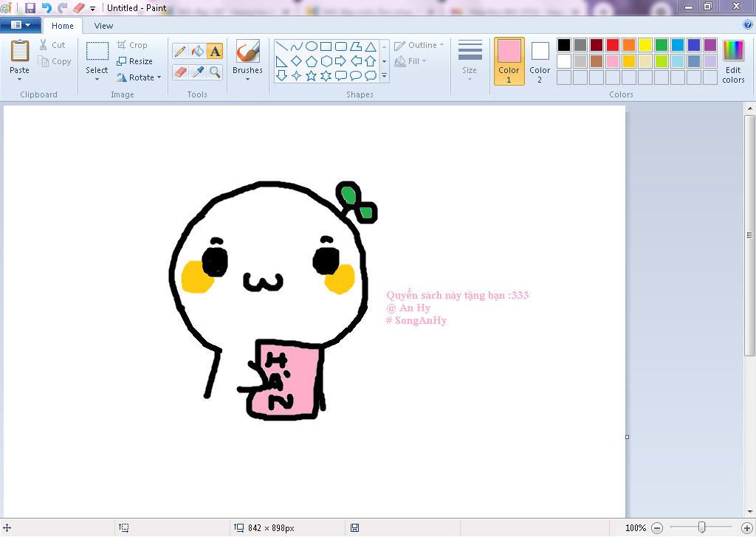756x537 pixels.
Task: Choose the Rounded rectangular callout shape
Action: click(341, 76)
